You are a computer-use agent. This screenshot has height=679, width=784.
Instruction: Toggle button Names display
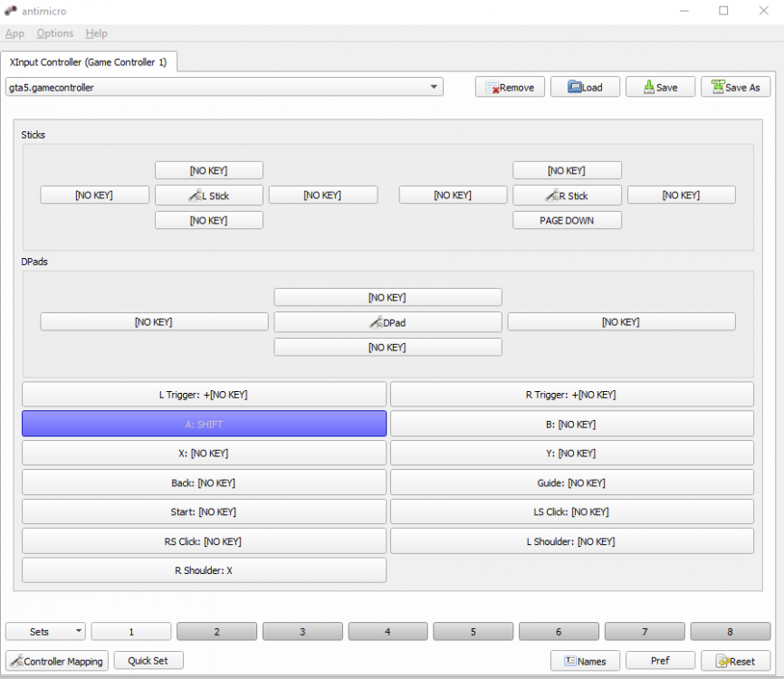click(x=585, y=661)
